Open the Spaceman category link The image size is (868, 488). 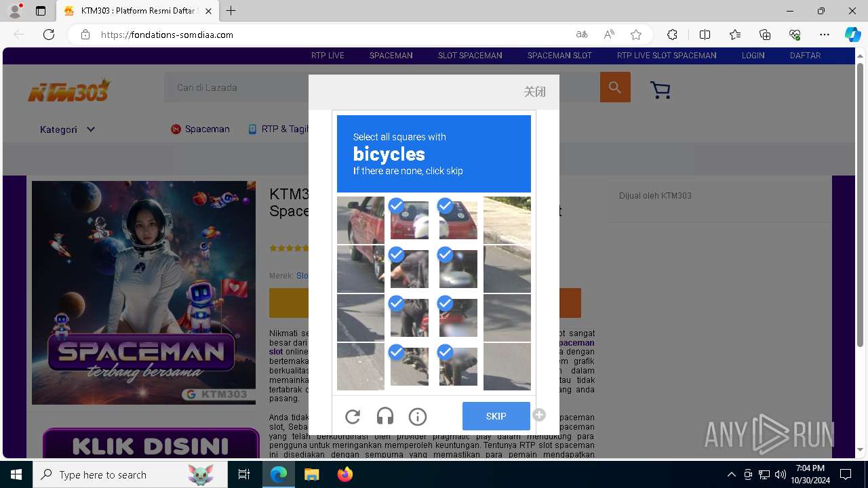tap(200, 129)
